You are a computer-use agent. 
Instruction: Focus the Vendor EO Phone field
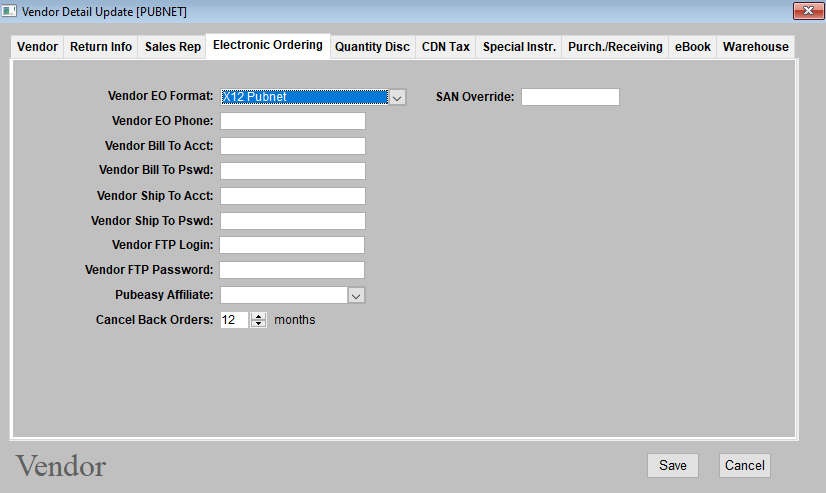[x=292, y=121]
